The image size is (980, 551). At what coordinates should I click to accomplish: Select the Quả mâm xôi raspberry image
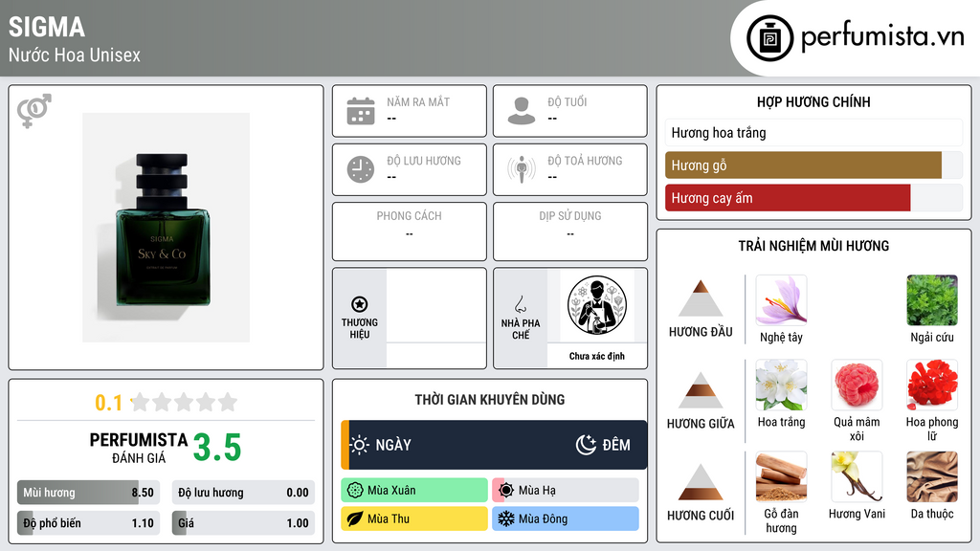point(857,385)
